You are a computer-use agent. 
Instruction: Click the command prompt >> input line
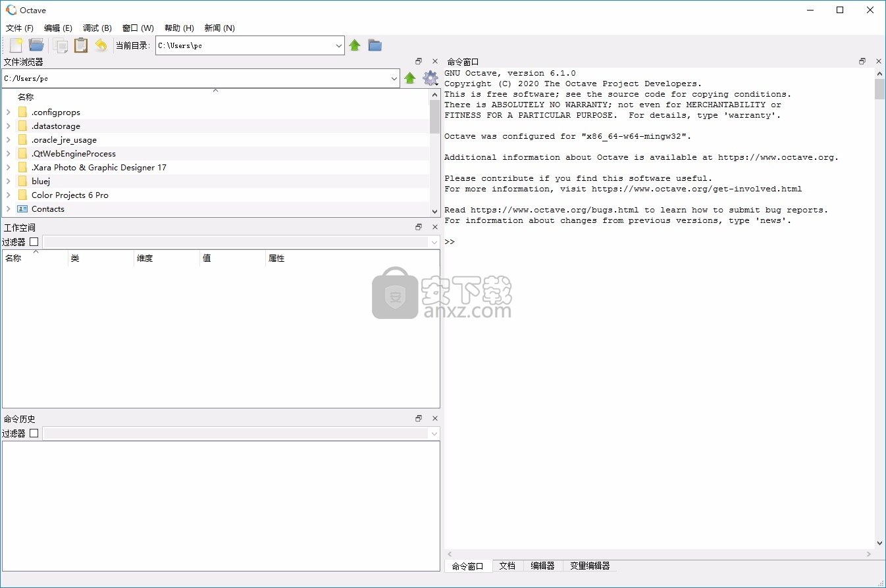click(x=450, y=242)
